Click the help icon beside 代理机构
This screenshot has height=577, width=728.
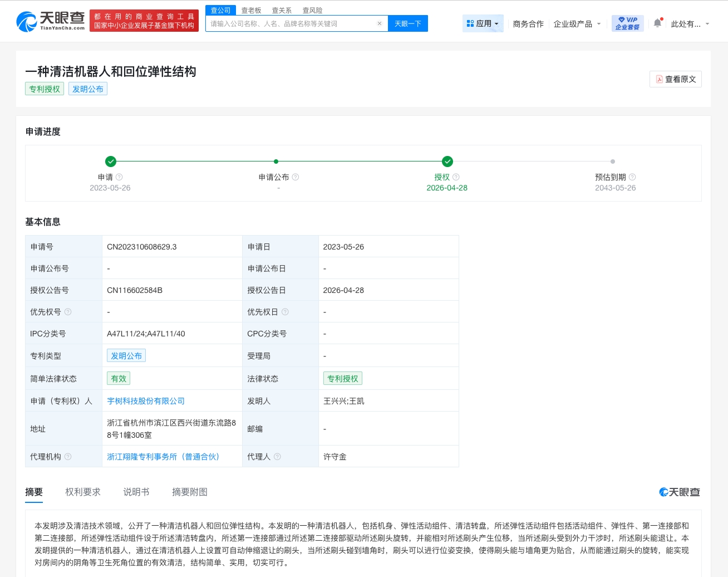pyautogui.click(x=68, y=457)
